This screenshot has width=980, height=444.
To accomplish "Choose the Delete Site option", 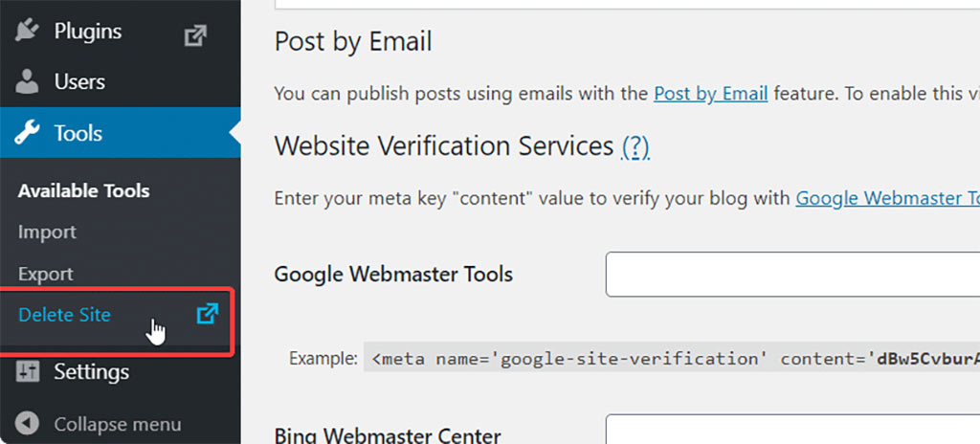I will pos(64,314).
